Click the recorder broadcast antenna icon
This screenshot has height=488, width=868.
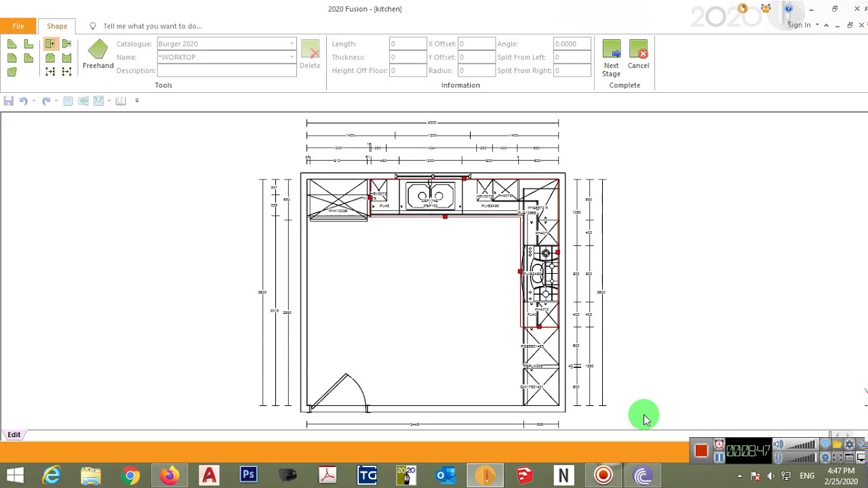pos(826,444)
